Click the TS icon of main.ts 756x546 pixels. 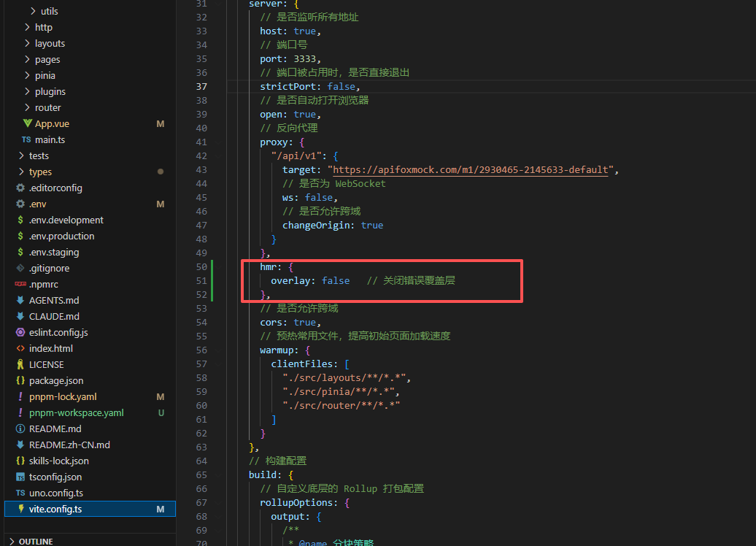26,139
